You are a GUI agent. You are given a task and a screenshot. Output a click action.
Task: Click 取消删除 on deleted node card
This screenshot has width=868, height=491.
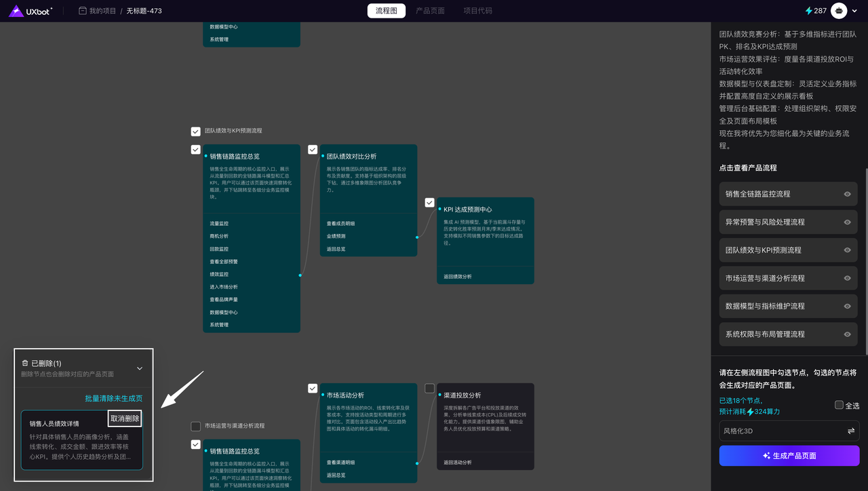(x=125, y=418)
